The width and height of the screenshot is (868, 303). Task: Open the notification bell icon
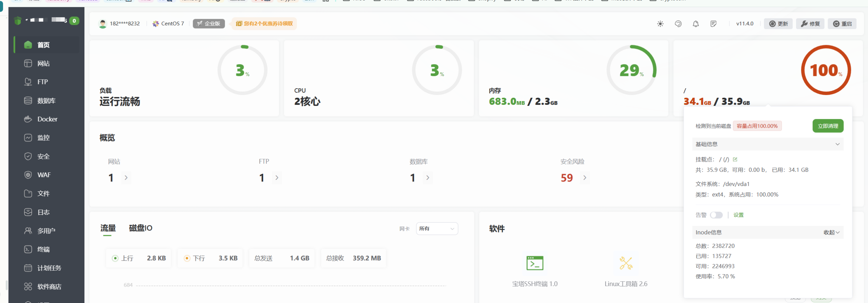696,24
